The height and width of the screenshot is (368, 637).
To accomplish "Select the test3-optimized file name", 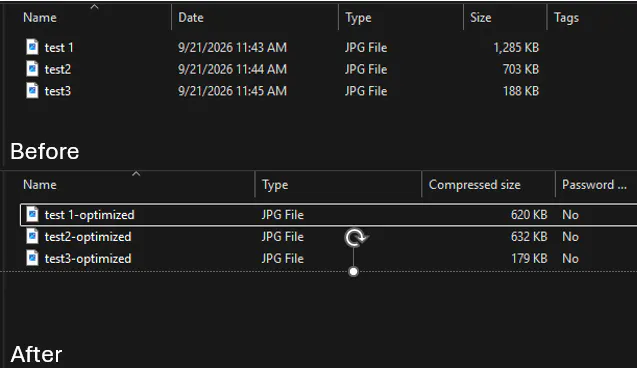I will [x=88, y=259].
